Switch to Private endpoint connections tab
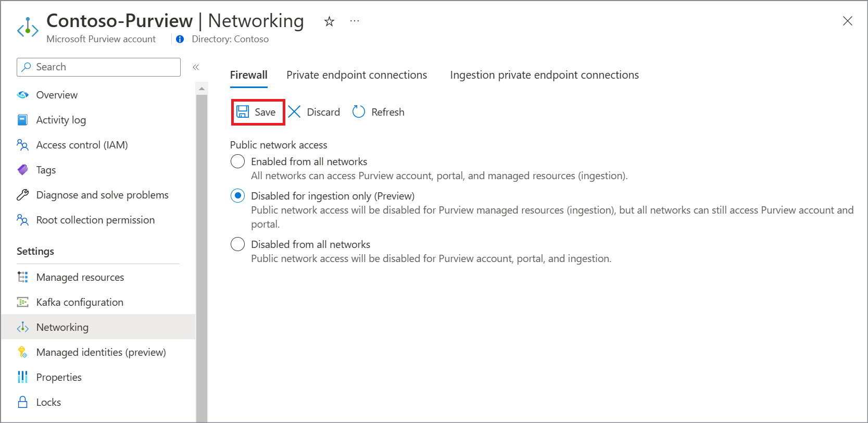 tap(357, 74)
